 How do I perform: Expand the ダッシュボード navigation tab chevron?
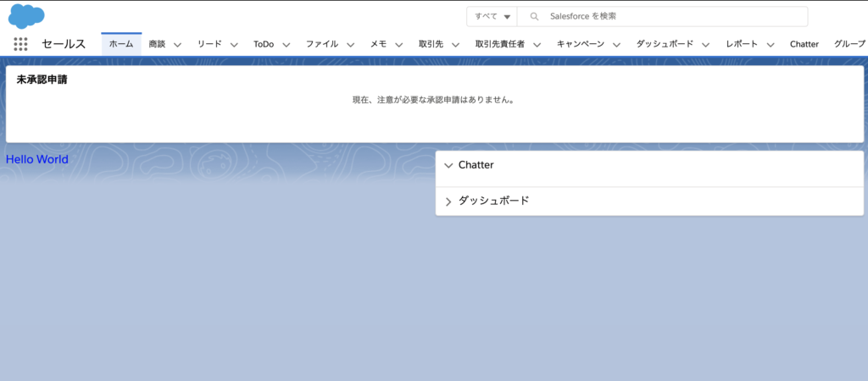pyautogui.click(x=706, y=45)
